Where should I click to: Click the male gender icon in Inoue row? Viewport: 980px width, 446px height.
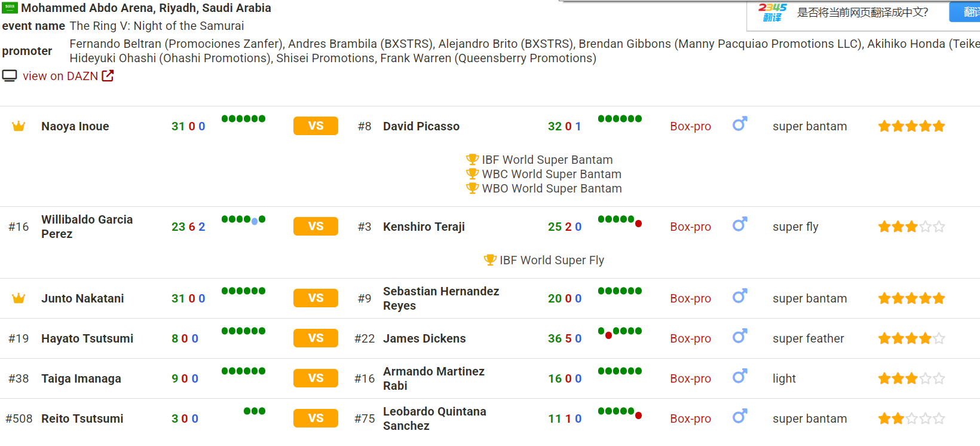click(x=740, y=124)
